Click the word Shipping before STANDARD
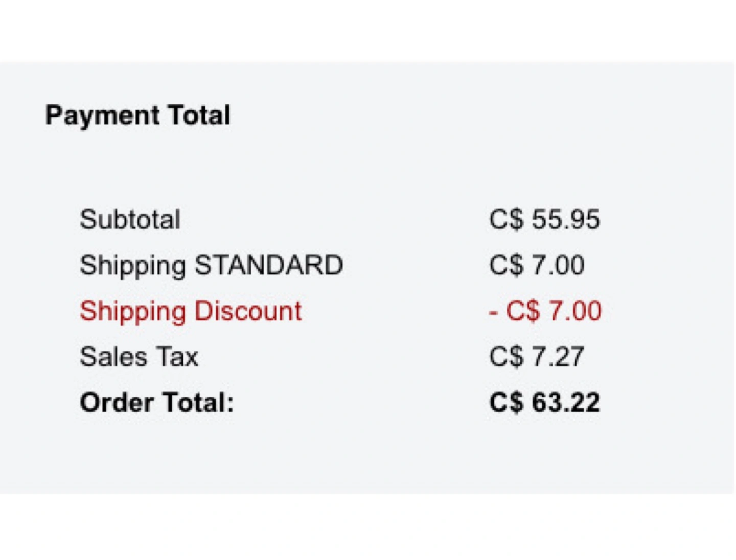Viewport: 736px width, 560px height. tap(133, 266)
